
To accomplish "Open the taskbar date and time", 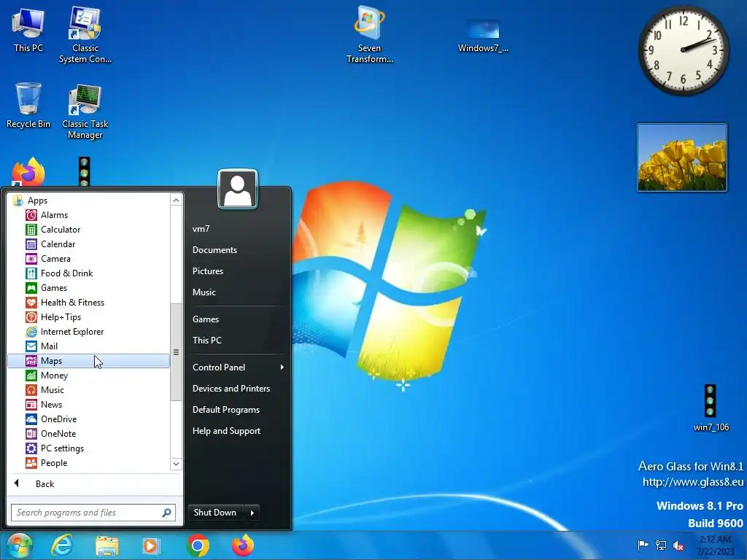I will click(715, 545).
